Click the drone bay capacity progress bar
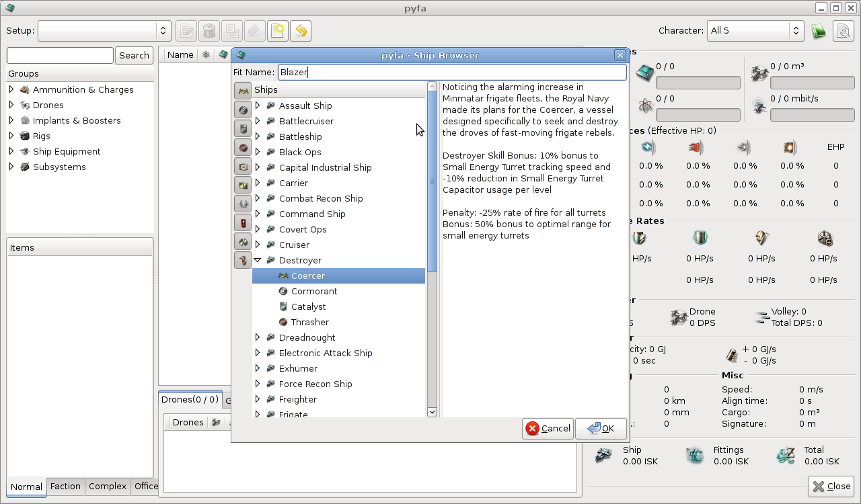Screen dimensions: 861x504 tap(812, 83)
